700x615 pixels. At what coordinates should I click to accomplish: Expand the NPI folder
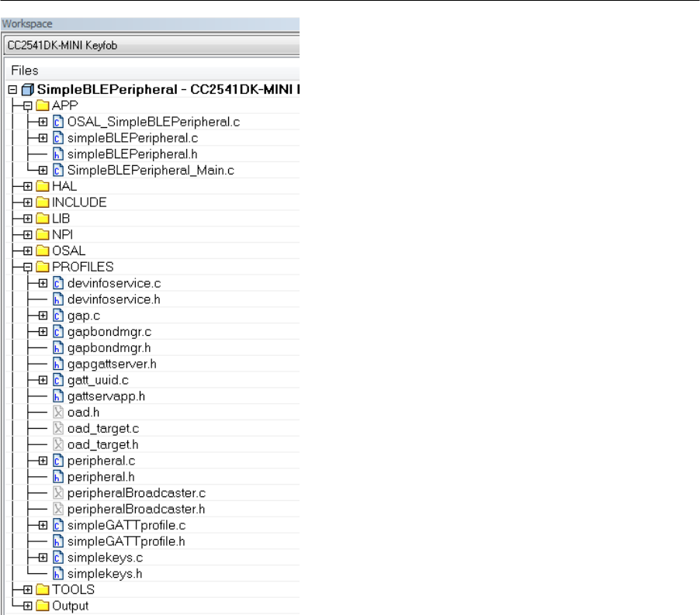[x=28, y=234]
